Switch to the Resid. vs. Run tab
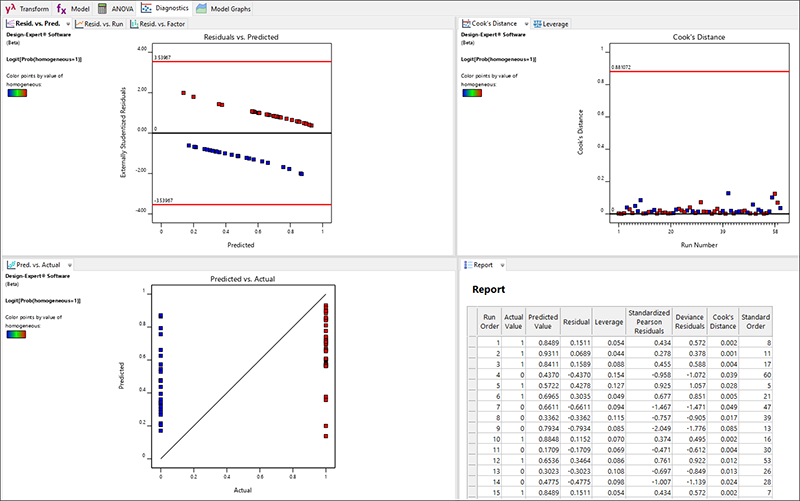Viewport: 800px width, 501px height. [x=105, y=23]
